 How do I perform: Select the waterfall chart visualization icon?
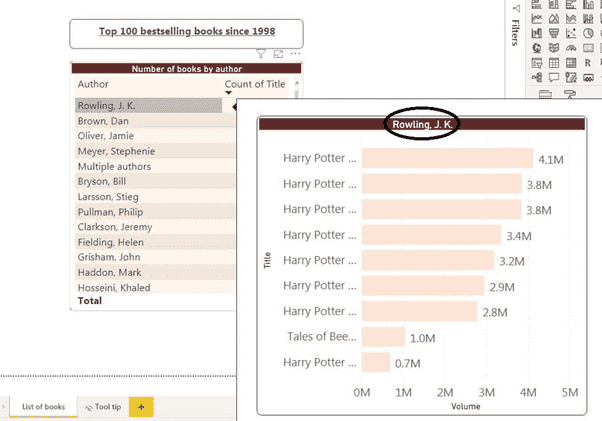pyautogui.click(x=536, y=33)
